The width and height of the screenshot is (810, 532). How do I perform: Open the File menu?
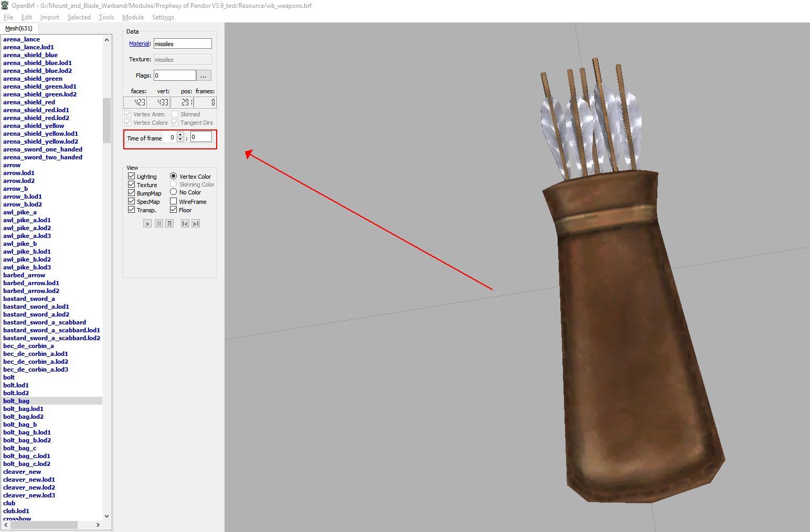[8, 17]
